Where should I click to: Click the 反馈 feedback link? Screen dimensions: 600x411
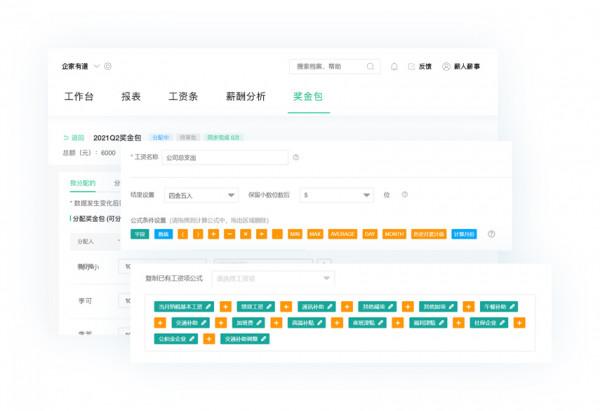pyautogui.click(x=425, y=67)
